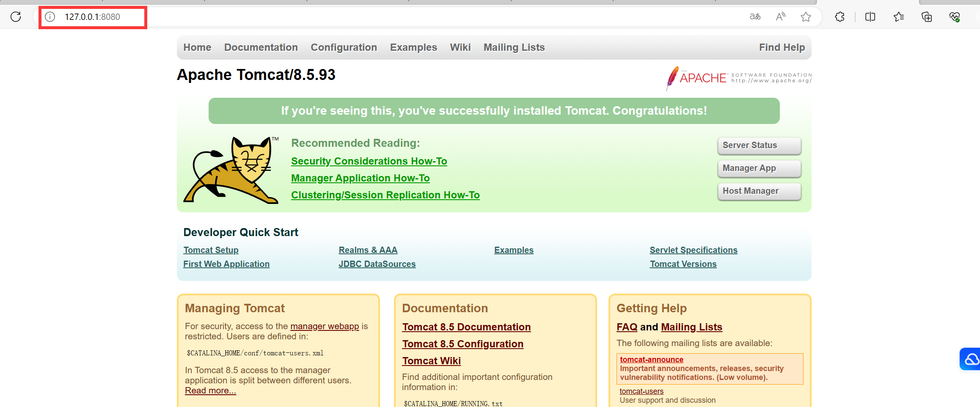Reload the page with the refresh icon

point(16,17)
